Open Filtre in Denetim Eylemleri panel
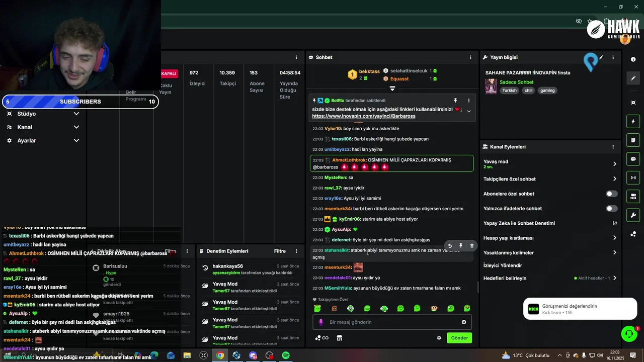Screen dimensions: 644x362 (280, 251)
